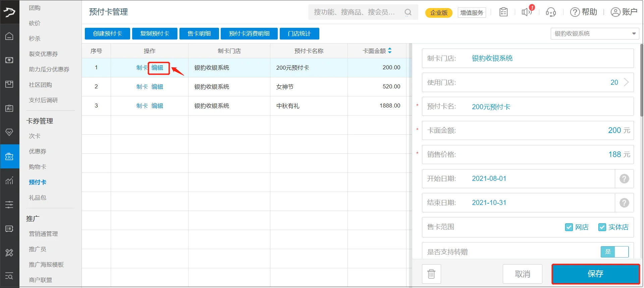Uncheck the 实体店 checkbox
Viewport: 644px width, 288px height.
602,227
